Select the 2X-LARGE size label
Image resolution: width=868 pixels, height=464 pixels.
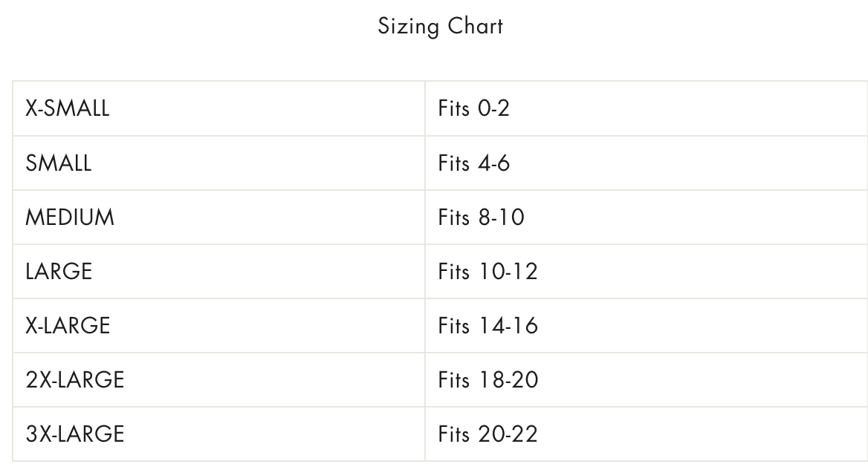tap(74, 380)
